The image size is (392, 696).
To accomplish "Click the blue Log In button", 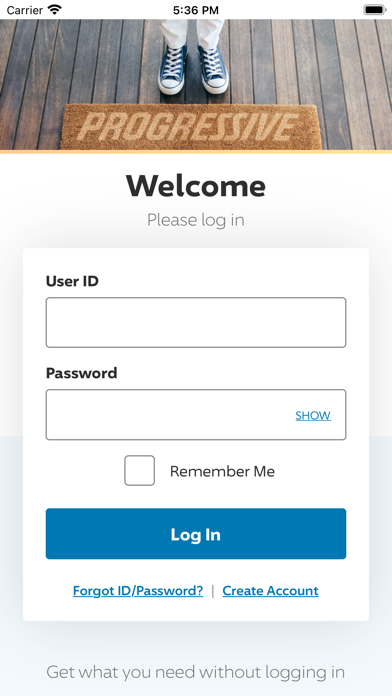I will 196,534.
